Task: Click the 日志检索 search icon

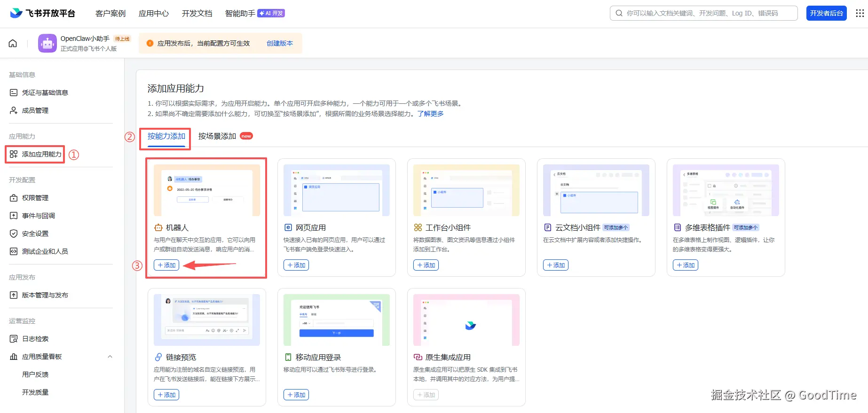Action: (14, 339)
